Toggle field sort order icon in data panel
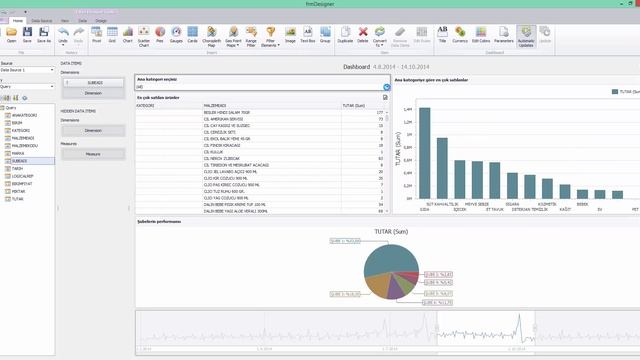The width and height of the screenshot is (640, 360). [x=16, y=98]
